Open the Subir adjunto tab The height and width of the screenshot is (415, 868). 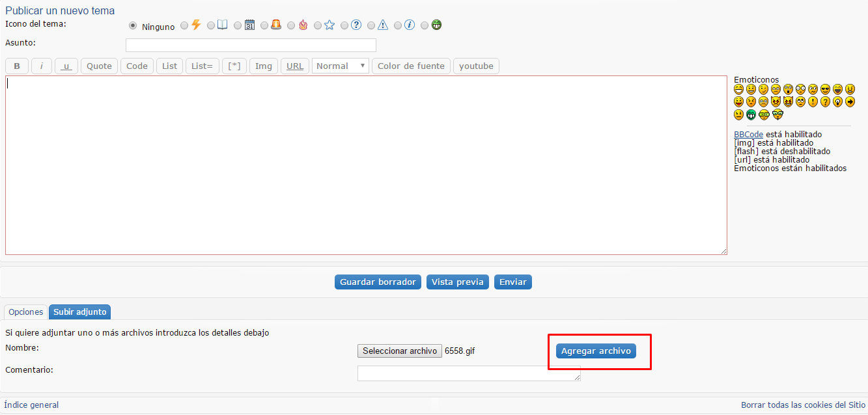pos(79,312)
